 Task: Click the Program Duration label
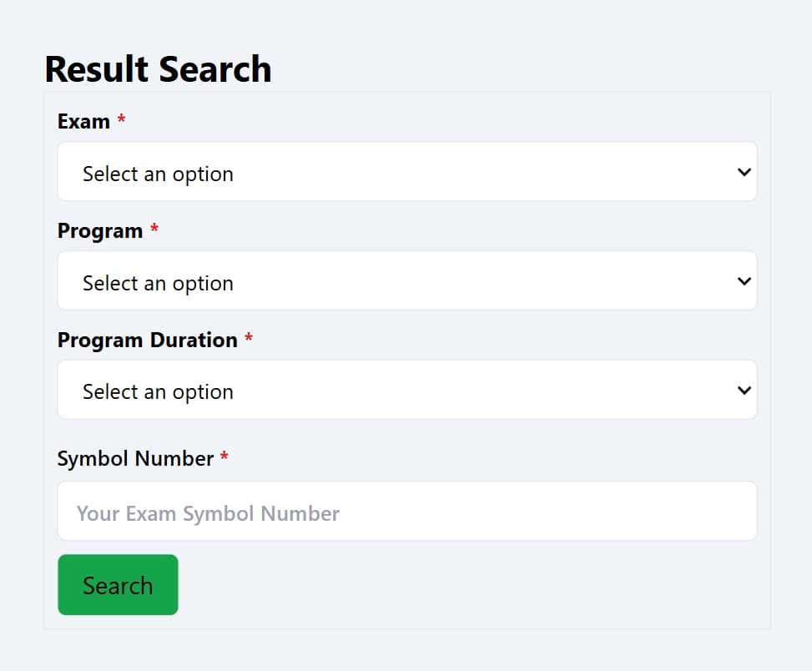click(146, 340)
